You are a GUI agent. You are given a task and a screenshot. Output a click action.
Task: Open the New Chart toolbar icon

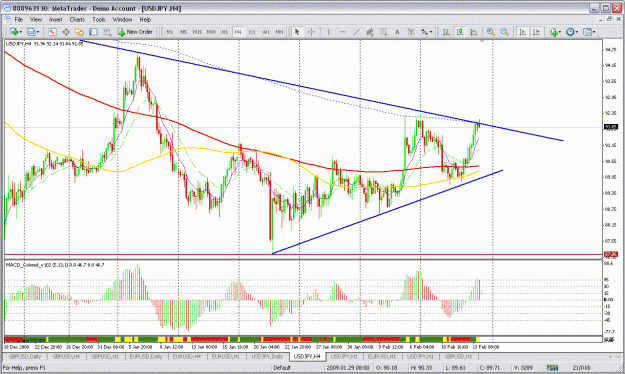click(x=14, y=32)
